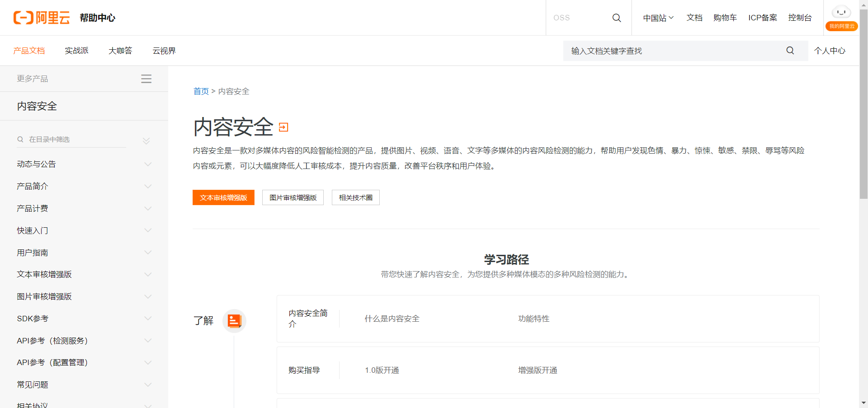Viewport: 868px width, 408px height.
Task: Open the 更多产品 hamburger menu icon
Action: [146, 79]
